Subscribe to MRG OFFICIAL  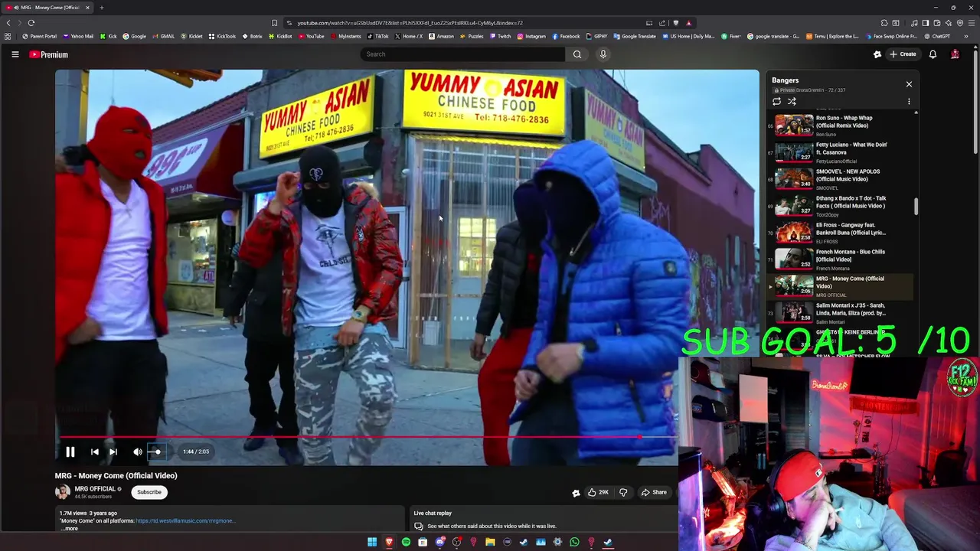point(149,493)
